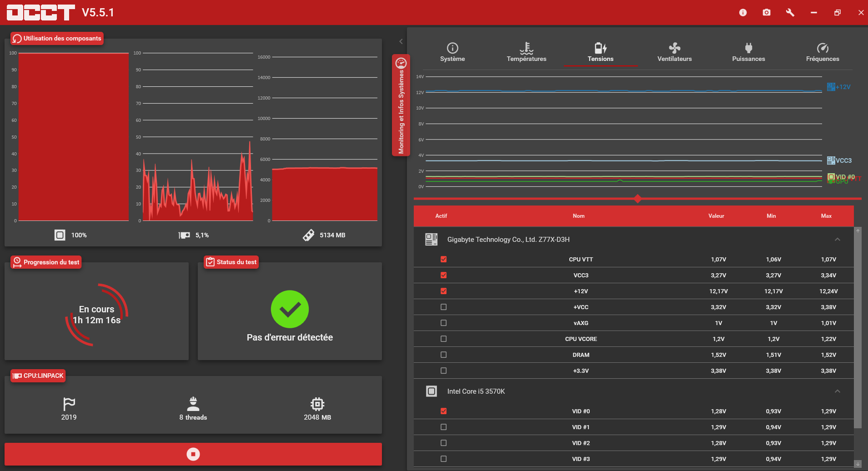Collapse the monitoring panel with chevron
Image resolution: width=868 pixels, height=471 pixels.
coord(401,41)
